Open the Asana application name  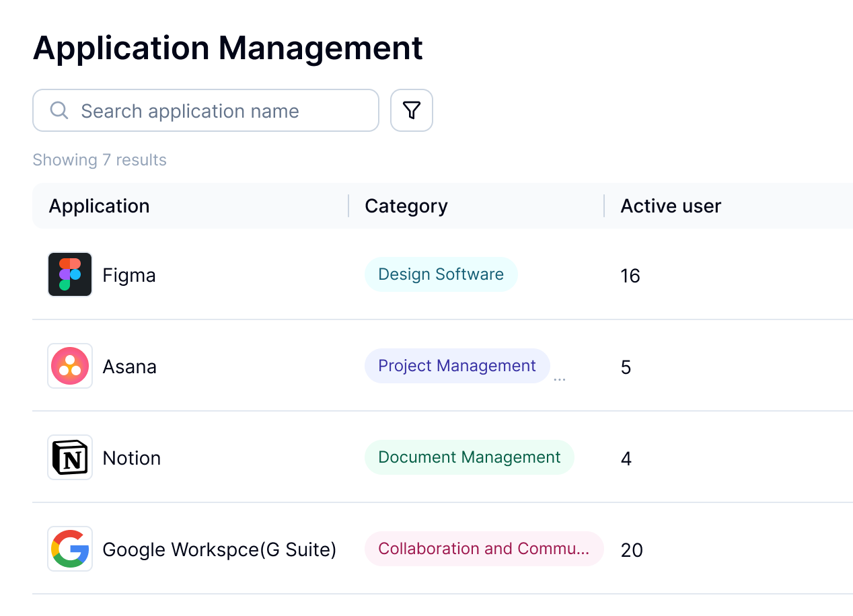pos(129,367)
